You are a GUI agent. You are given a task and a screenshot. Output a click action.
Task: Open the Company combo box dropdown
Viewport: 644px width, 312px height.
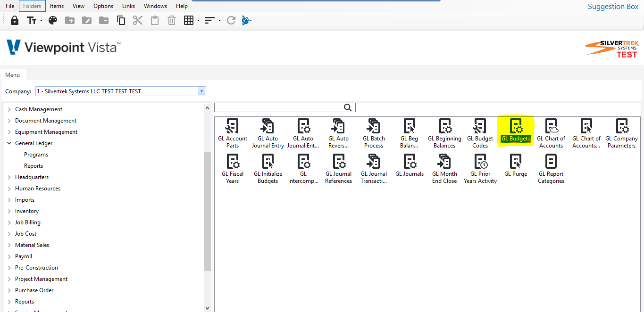click(202, 91)
